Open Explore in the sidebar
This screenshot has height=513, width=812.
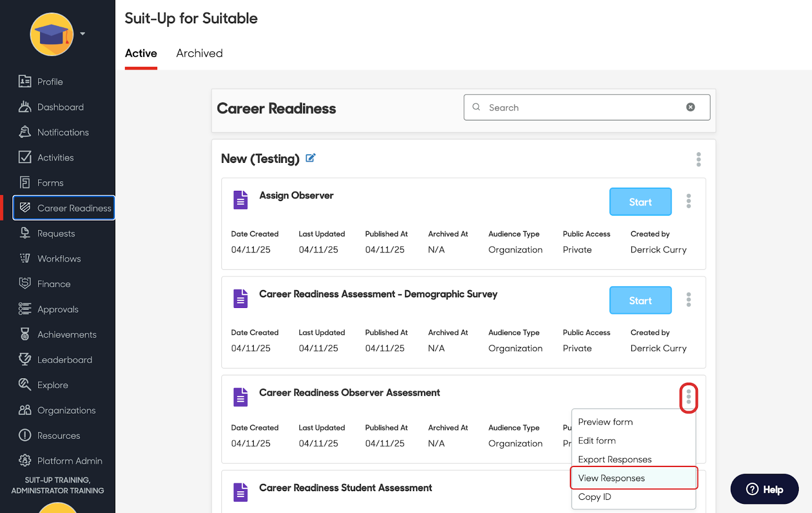pos(43,385)
